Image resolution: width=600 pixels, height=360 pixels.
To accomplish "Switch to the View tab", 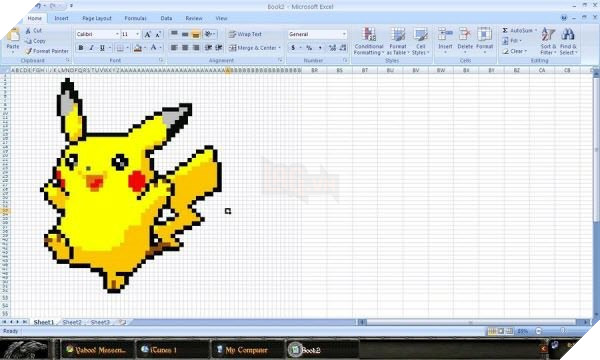I will [x=221, y=18].
